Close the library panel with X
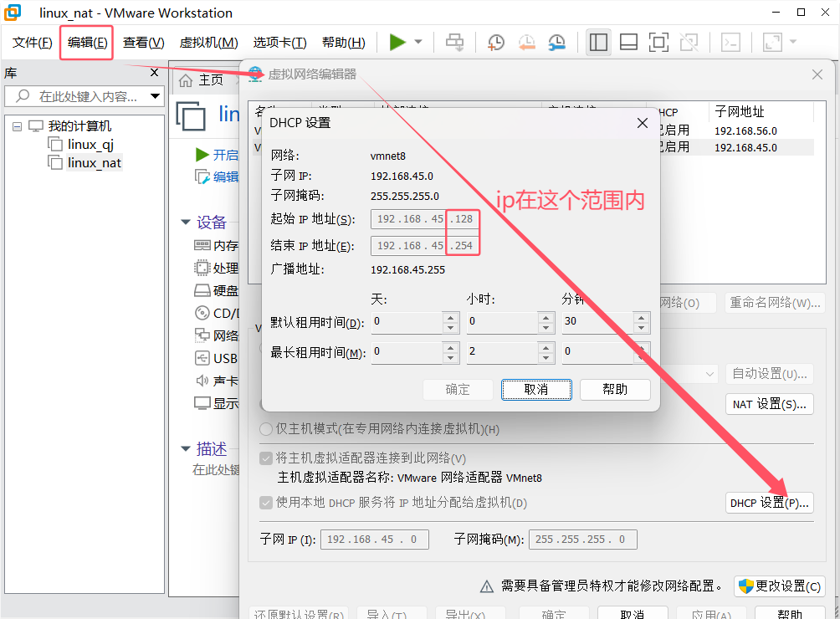 point(154,72)
